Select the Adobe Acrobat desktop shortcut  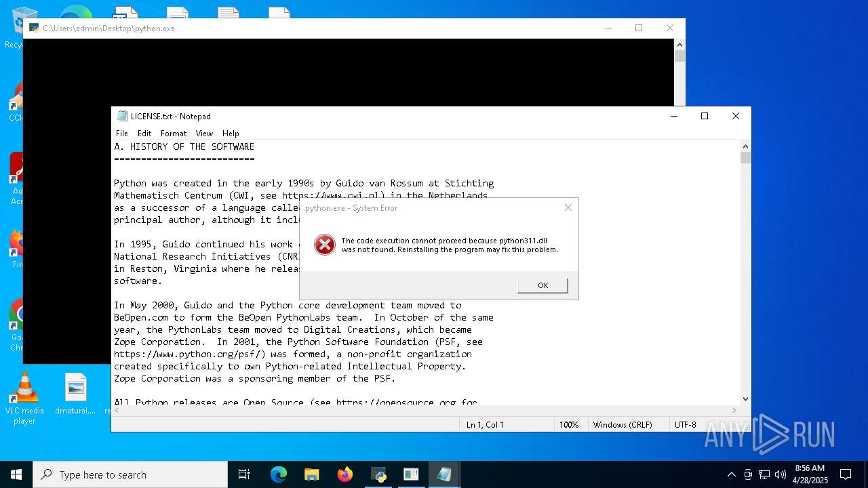tap(16, 179)
